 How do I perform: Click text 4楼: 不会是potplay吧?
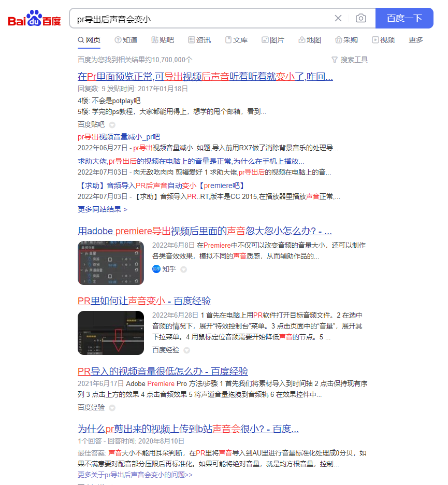pyautogui.click(x=109, y=101)
